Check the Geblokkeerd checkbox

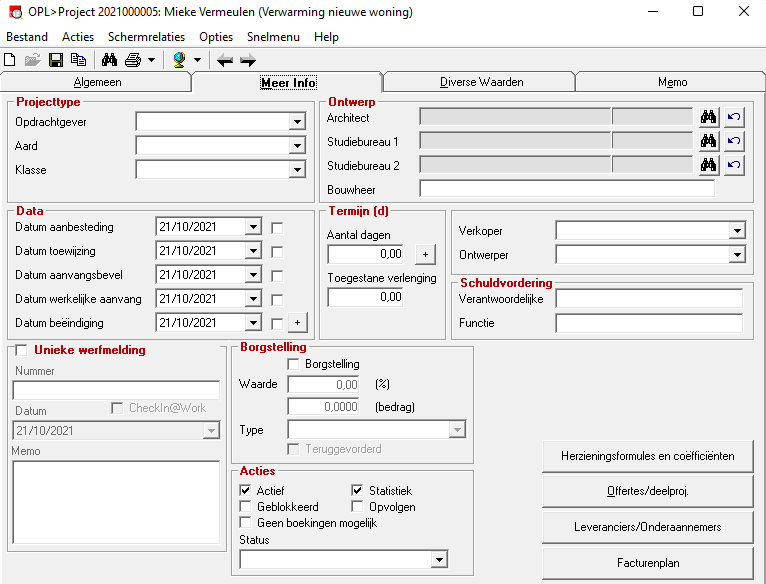245,506
